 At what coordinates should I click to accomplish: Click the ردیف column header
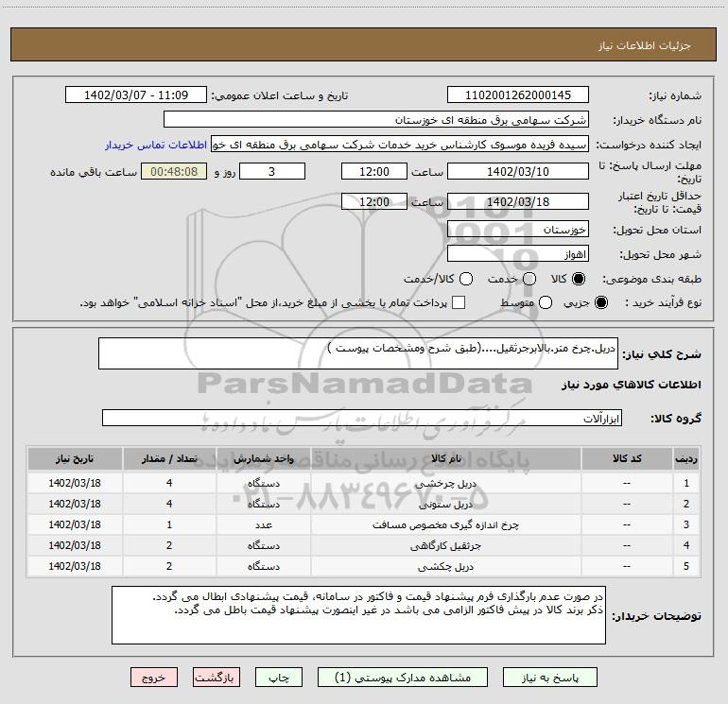[x=686, y=459]
